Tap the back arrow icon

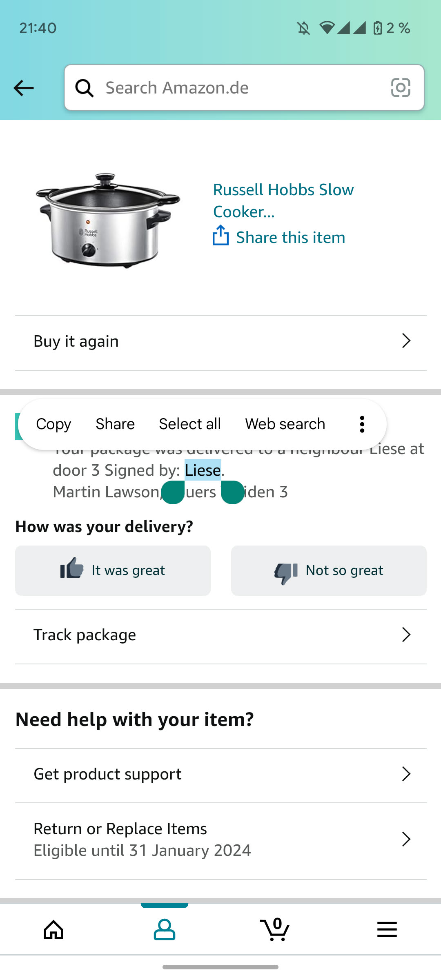[24, 88]
